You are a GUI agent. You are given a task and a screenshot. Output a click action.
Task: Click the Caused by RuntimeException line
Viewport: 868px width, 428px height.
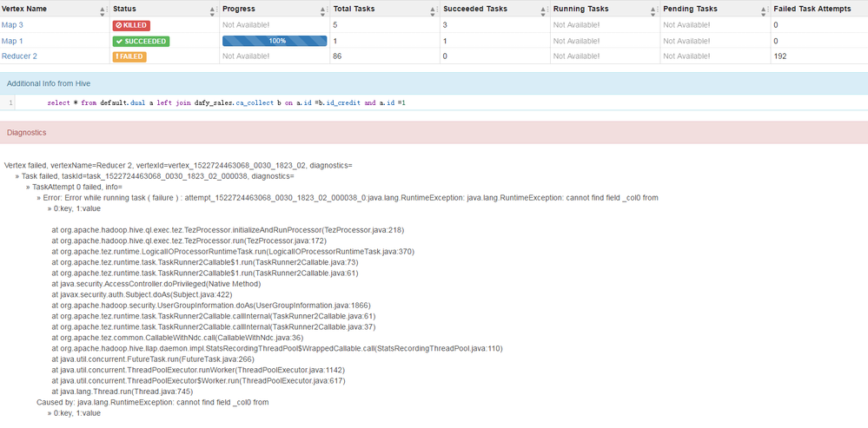click(x=153, y=402)
